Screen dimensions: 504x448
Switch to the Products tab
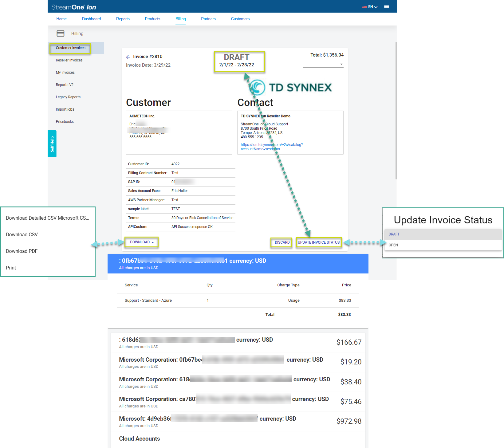(x=152, y=19)
